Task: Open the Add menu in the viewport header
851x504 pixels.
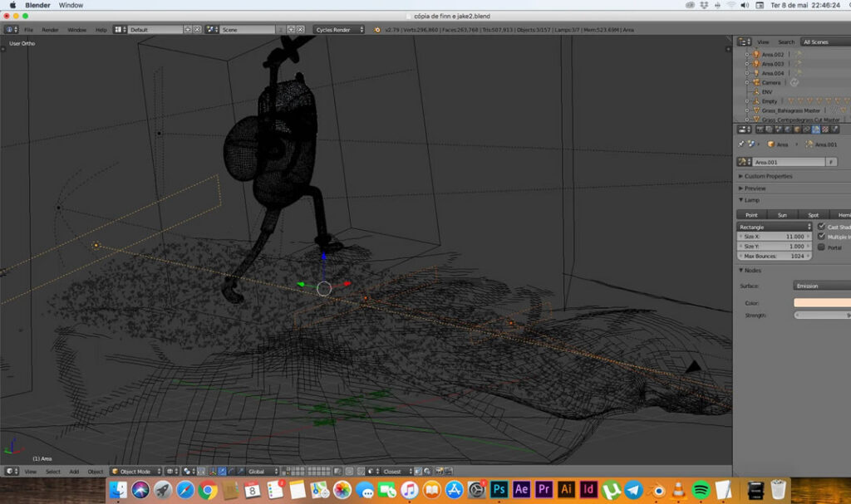Action: (74, 472)
